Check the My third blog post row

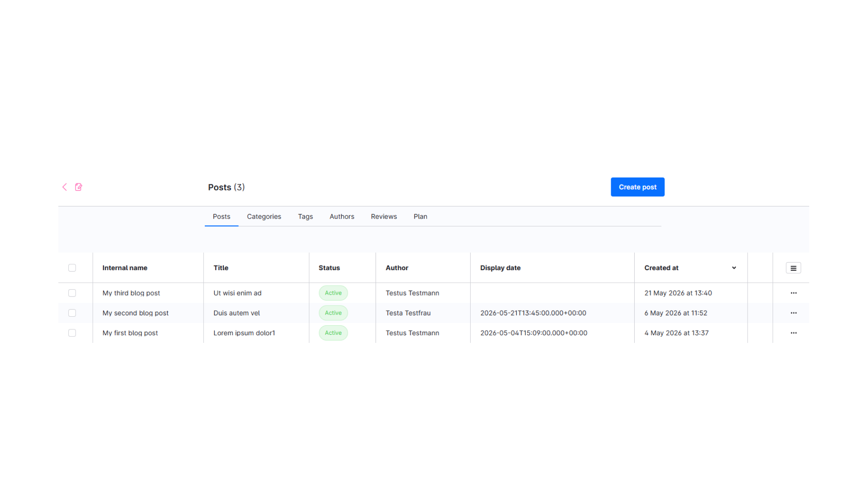(x=72, y=293)
